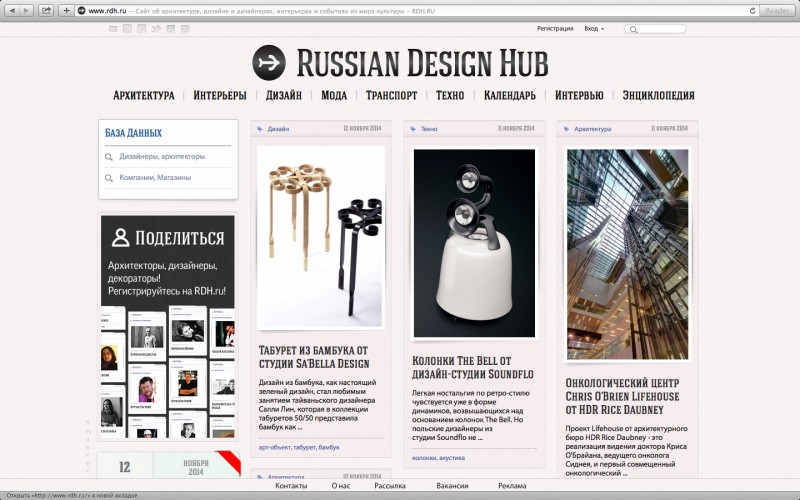Open article Колонки The Bell от Soundflo

472,367
